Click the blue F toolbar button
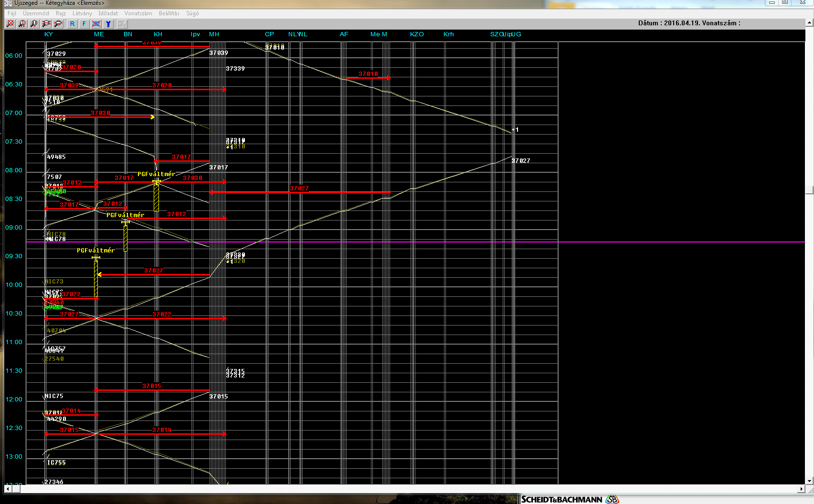814x504 pixels. pyautogui.click(x=84, y=23)
